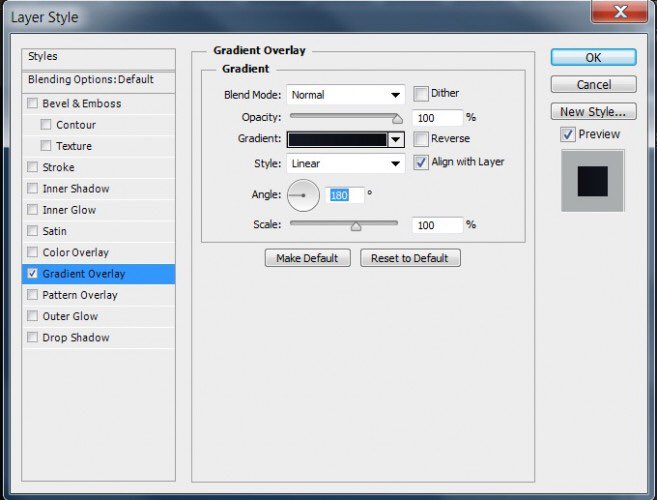This screenshot has height=500, width=657.
Task: Enable the Satin checkbox
Action: pos(32,231)
